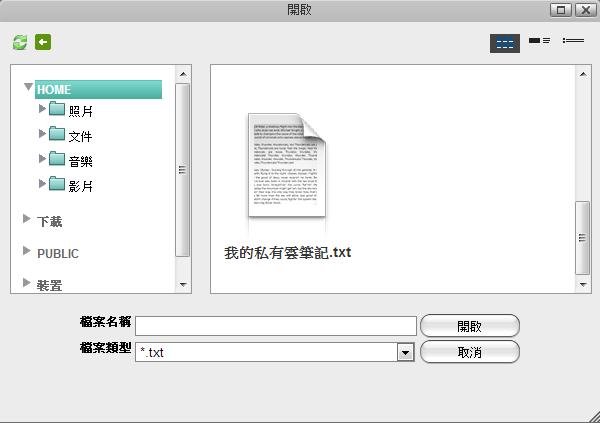Click the green refresh icon
600x423 pixels.
(x=20, y=42)
